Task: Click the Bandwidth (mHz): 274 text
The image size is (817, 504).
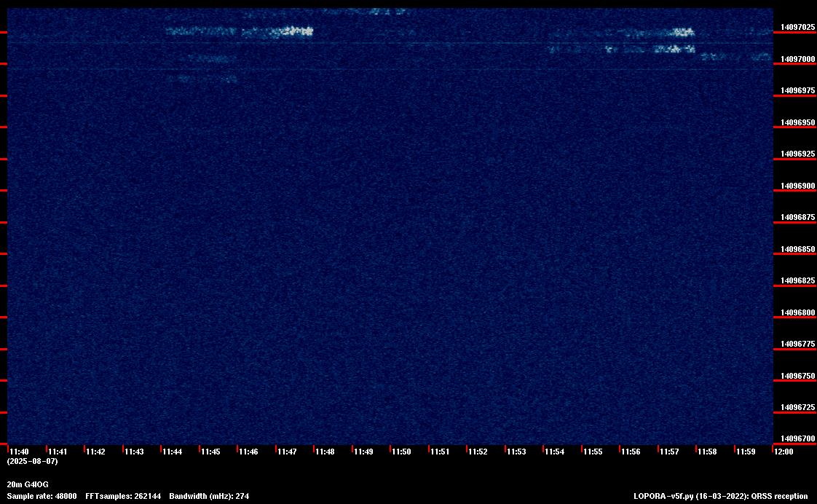Action: tap(209, 497)
